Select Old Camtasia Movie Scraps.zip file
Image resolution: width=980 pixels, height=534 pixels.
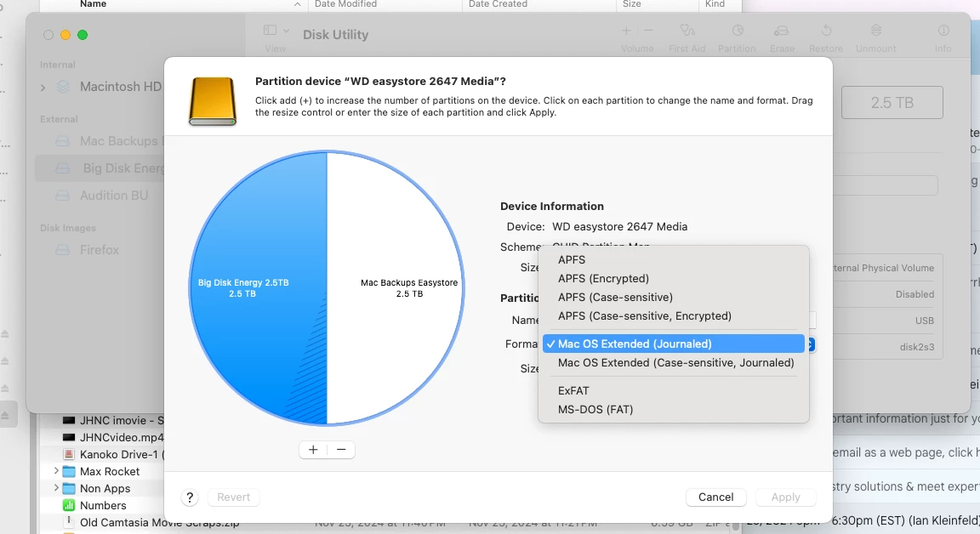pyautogui.click(x=159, y=523)
